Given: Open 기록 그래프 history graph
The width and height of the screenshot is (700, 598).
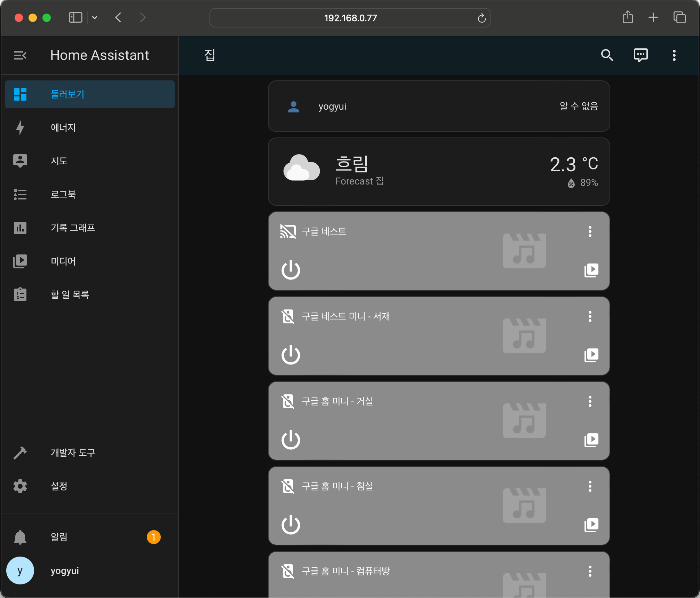Looking at the screenshot, I should [x=72, y=228].
